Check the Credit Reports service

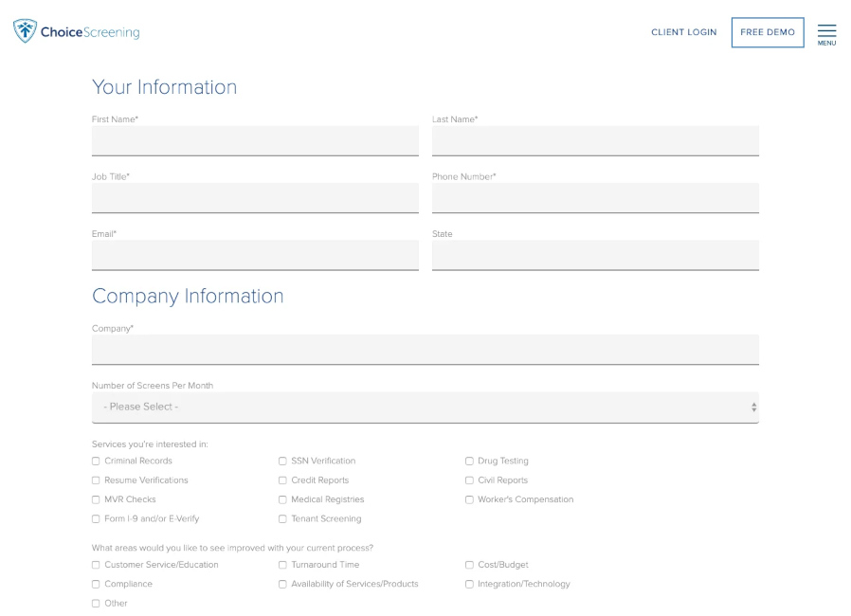[282, 480]
